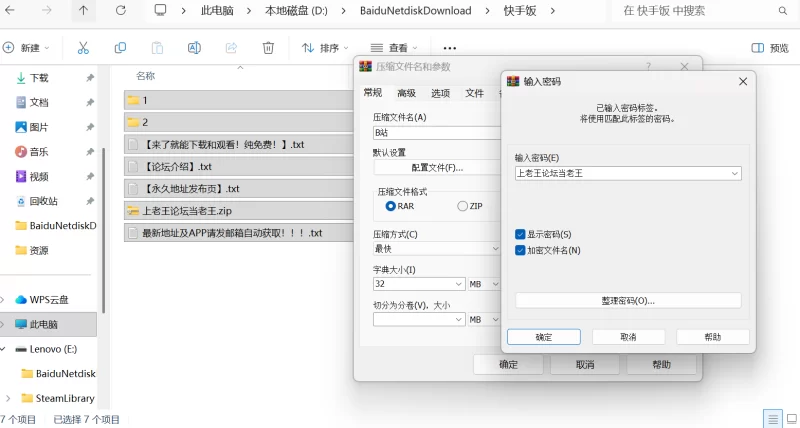Toggle 加密文件名(N) checkbox
Screen dimensions: 800x428
point(520,250)
